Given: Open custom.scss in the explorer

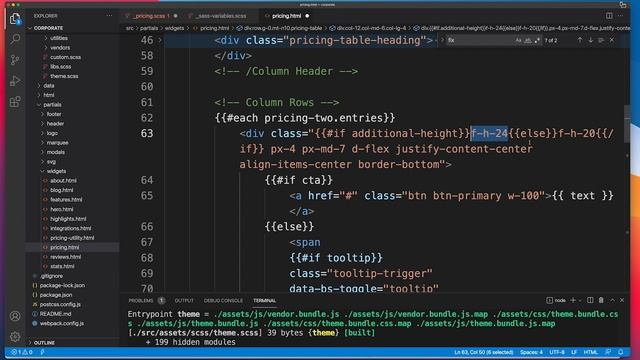Looking at the screenshot, I should pos(65,57).
